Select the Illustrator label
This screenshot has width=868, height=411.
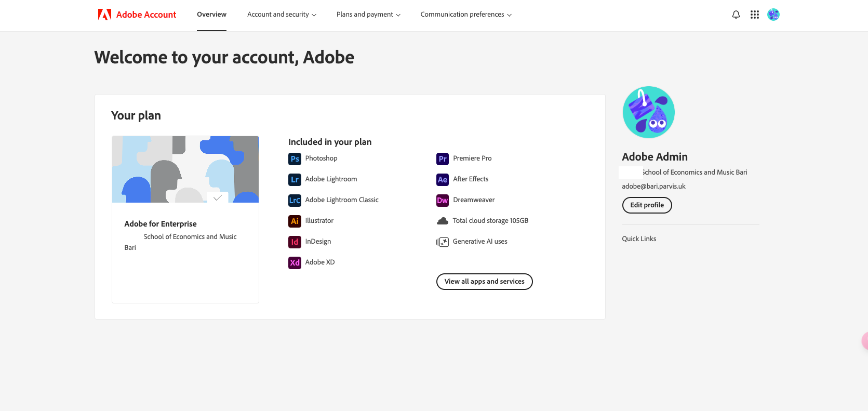(319, 221)
